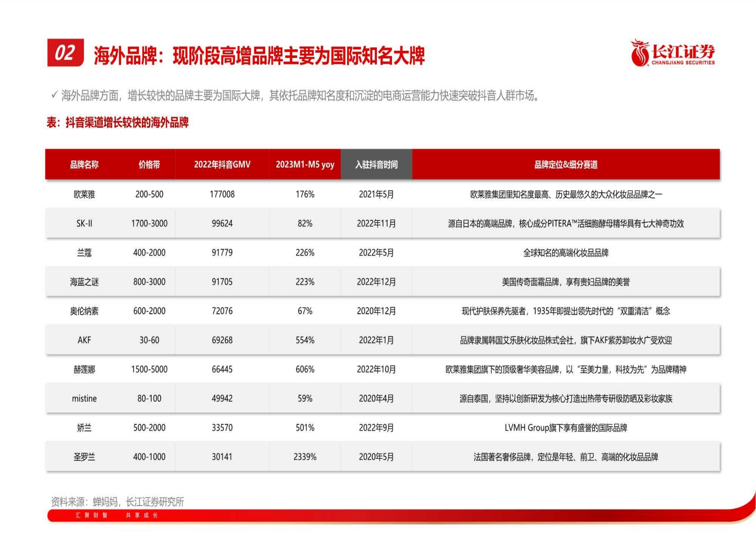Image resolution: width=756 pixels, height=534 pixels.
Task: Select the brand cell 赫莲娜
Action: click(x=84, y=369)
